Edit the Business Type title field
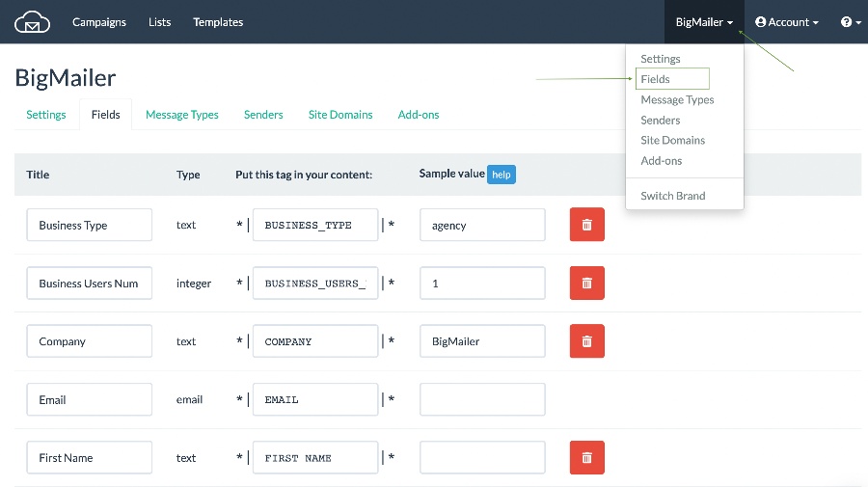Viewport: 868px width, 487px height. 89,225
